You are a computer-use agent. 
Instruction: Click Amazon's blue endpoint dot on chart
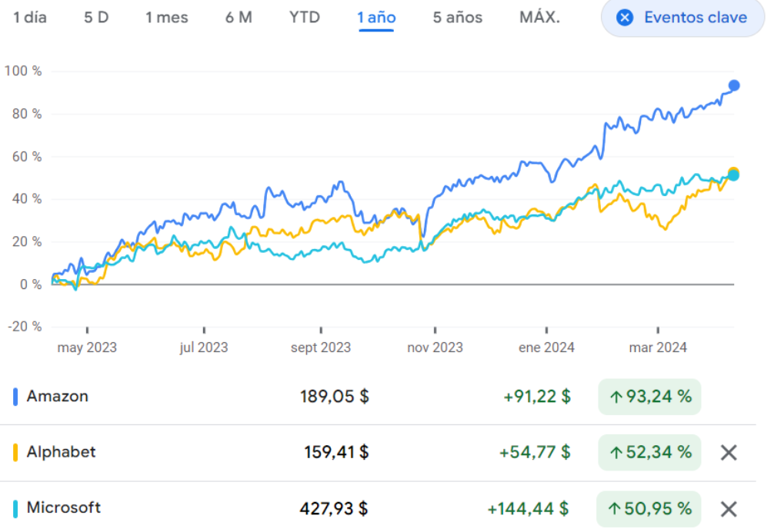[x=734, y=85]
